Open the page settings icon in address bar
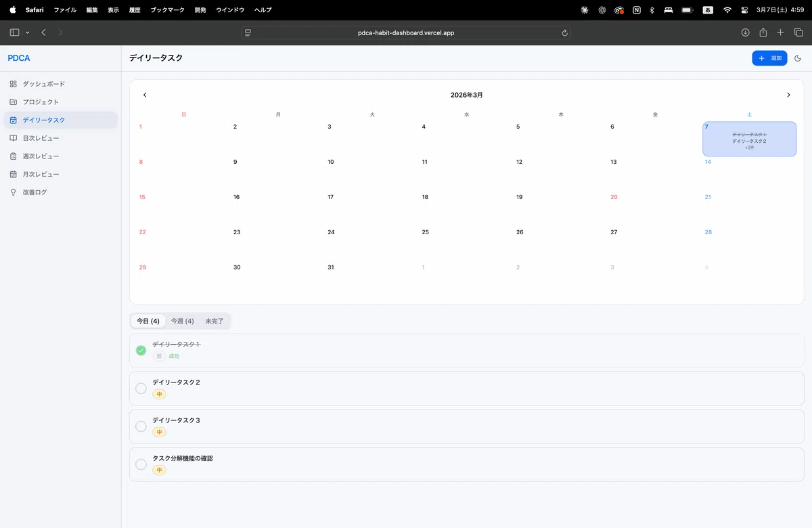 (248, 32)
